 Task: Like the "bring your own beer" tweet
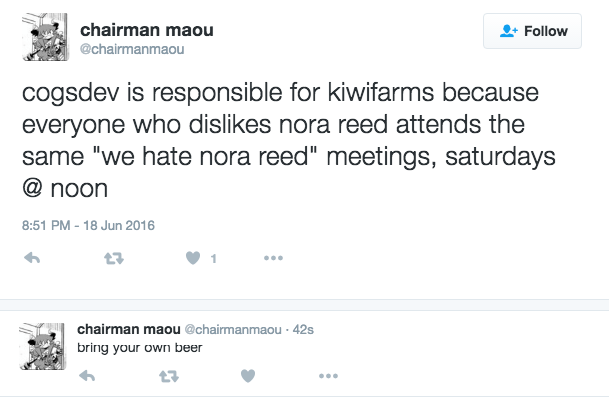(248, 376)
